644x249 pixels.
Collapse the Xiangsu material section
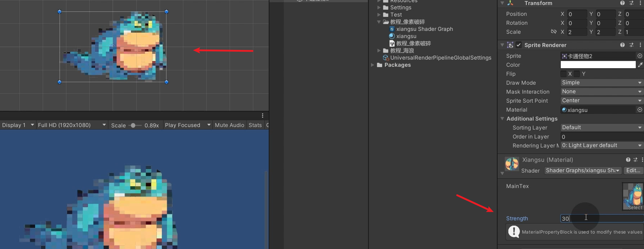point(502,173)
